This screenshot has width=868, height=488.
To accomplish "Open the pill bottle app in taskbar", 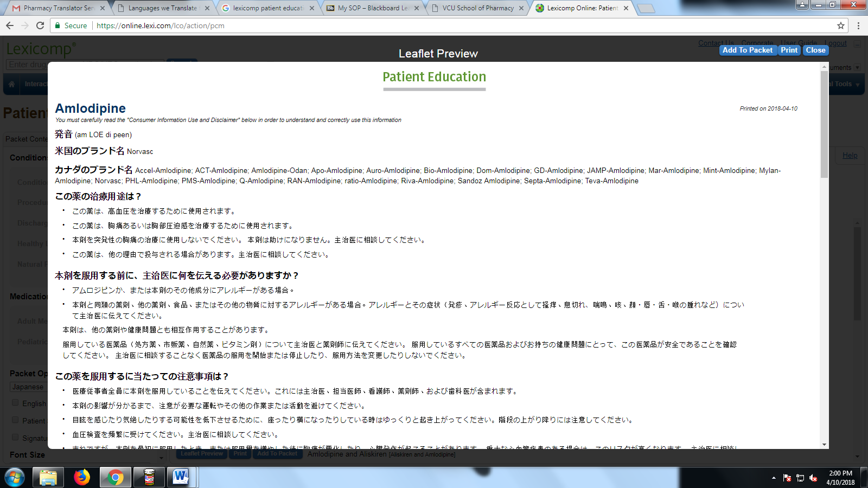I will pos(149,477).
